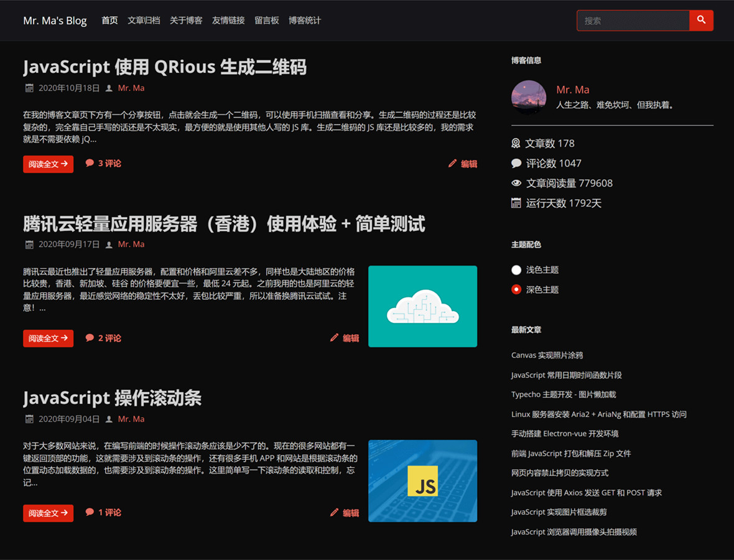The width and height of the screenshot is (734, 560).
Task: Click calendar icon next to 2020年09月04日
Action: 29,419
